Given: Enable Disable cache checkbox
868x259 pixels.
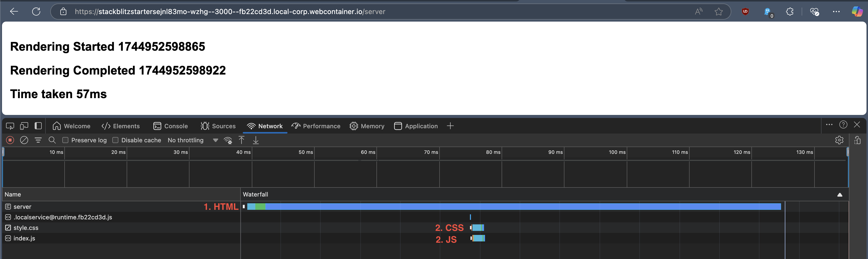Looking at the screenshot, I should click(115, 140).
